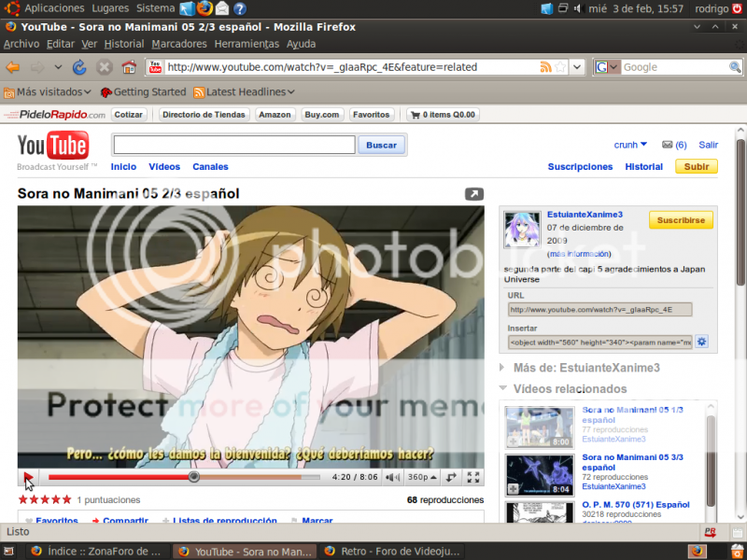Open embed options with the gear icon
The width and height of the screenshot is (747, 560).
[x=702, y=342]
